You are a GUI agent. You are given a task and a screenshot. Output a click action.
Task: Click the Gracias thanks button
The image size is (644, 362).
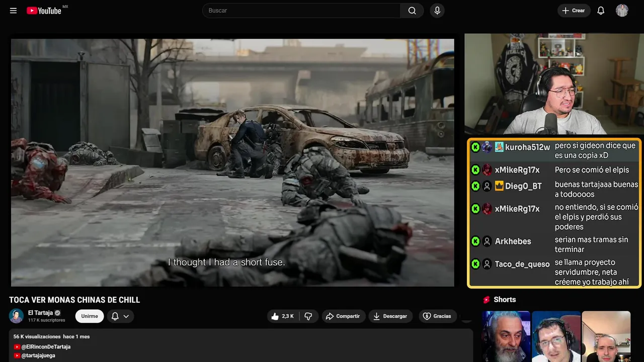pyautogui.click(x=437, y=316)
